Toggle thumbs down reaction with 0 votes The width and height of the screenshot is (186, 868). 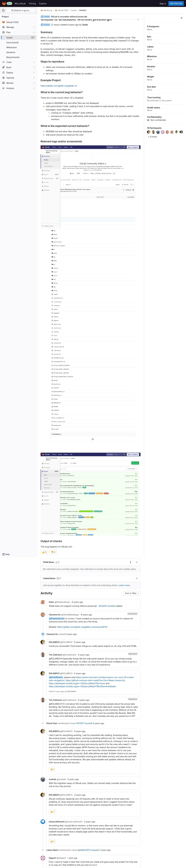53,552
